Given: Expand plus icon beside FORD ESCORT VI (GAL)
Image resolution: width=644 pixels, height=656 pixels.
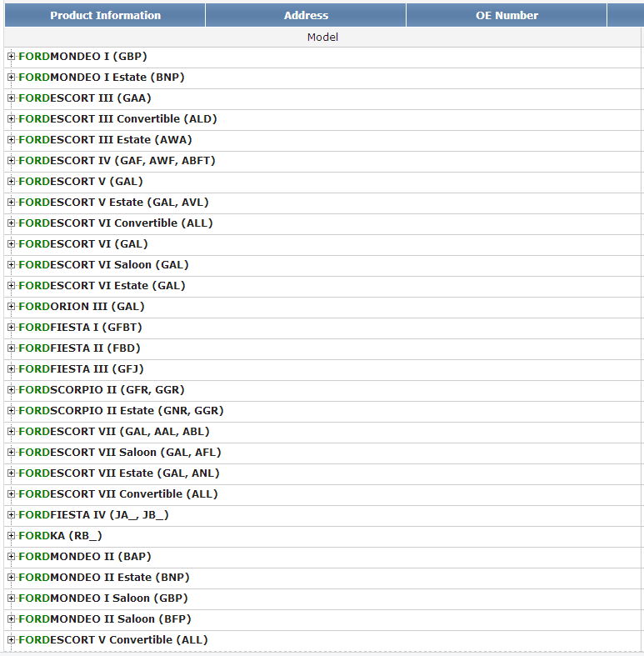Looking at the screenshot, I should [x=12, y=243].
